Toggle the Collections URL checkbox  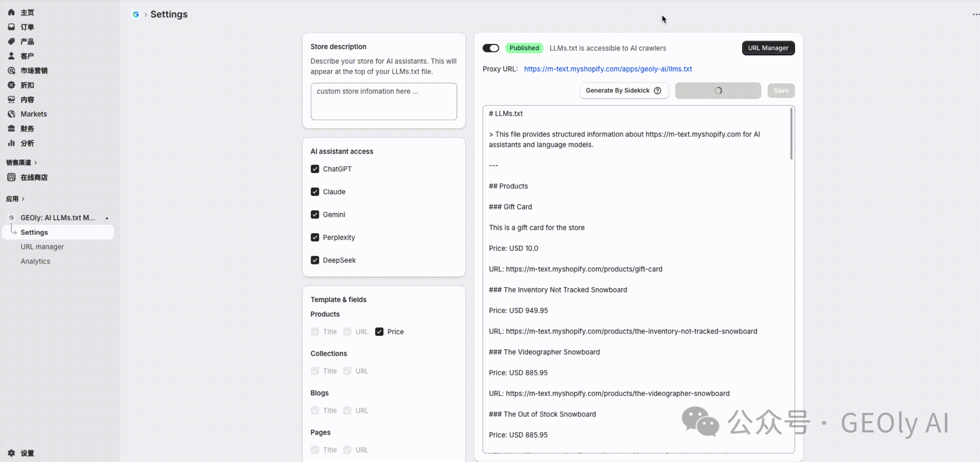(347, 371)
